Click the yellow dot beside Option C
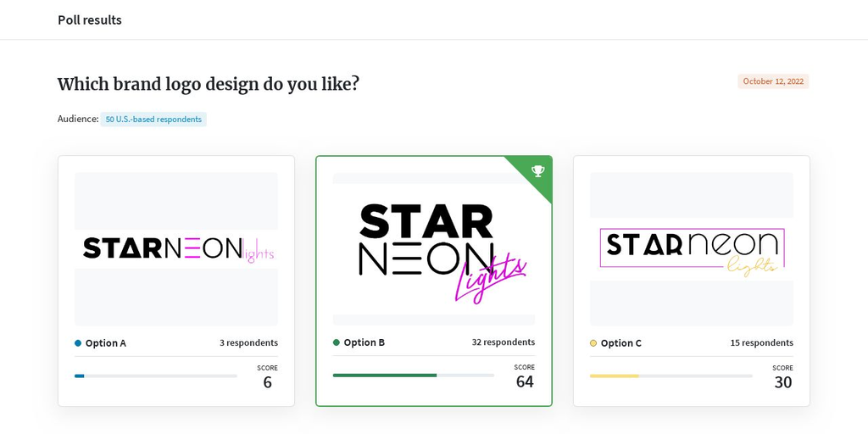This screenshot has width=868, height=434. pos(593,343)
